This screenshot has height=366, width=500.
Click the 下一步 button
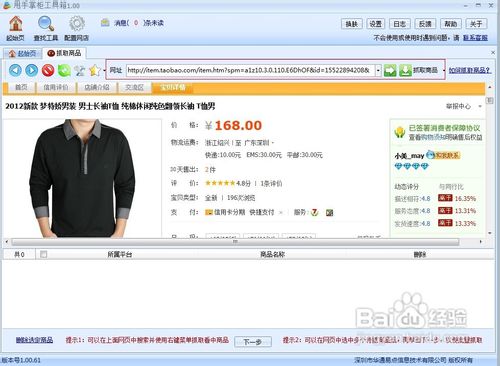coord(253,342)
